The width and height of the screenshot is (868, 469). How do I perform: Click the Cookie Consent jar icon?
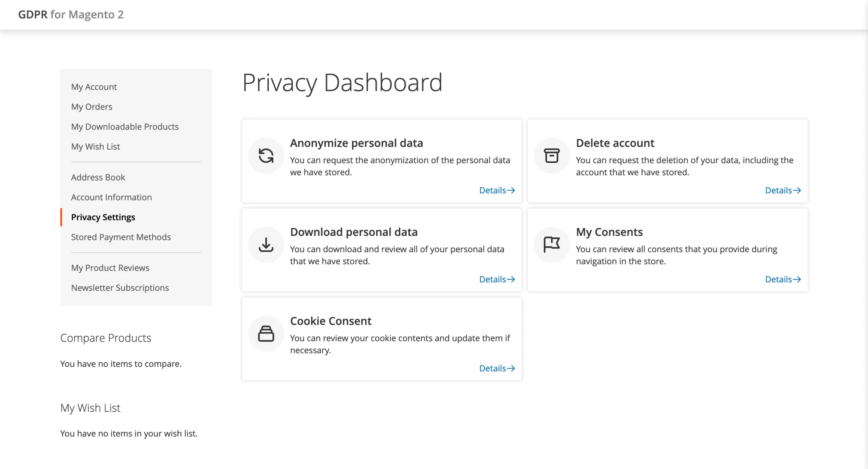click(x=266, y=333)
